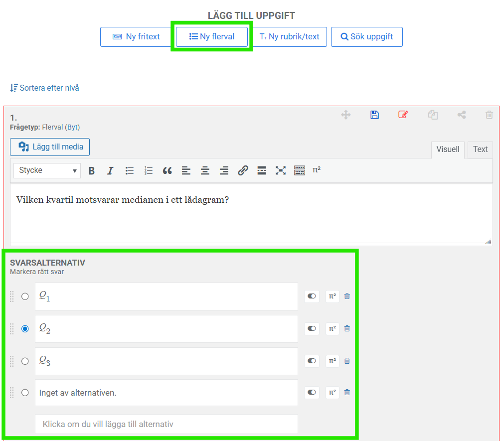Click the save (floppy disk) icon

pyautogui.click(x=374, y=115)
